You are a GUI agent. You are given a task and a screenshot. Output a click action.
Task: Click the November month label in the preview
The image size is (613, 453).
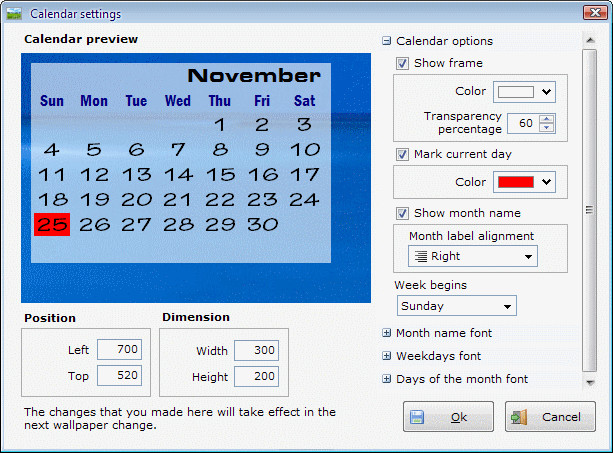tap(254, 75)
